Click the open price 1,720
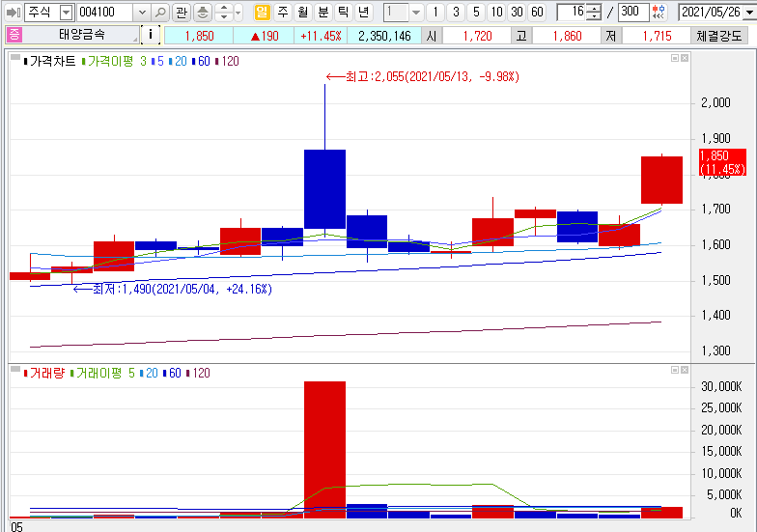The height and width of the screenshot is (532, 757). [477, 36]
